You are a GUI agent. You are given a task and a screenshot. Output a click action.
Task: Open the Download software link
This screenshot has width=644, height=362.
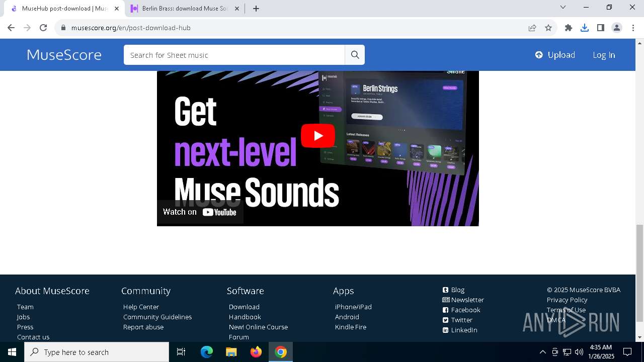coord(244,307)
